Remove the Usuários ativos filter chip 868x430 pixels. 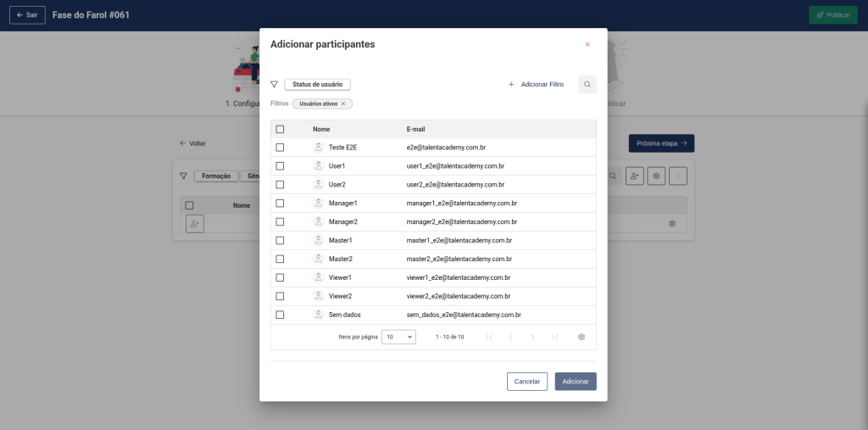[x=343, y=103]
